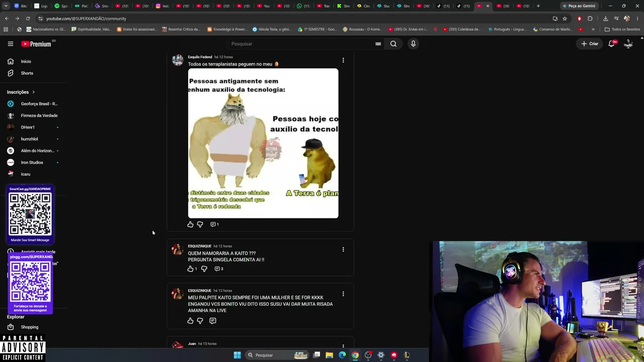The width and height of the screenshot is (644, 362).
Task: Open Geoforça Brasil channel in sidebar
Action: point(33,104)
